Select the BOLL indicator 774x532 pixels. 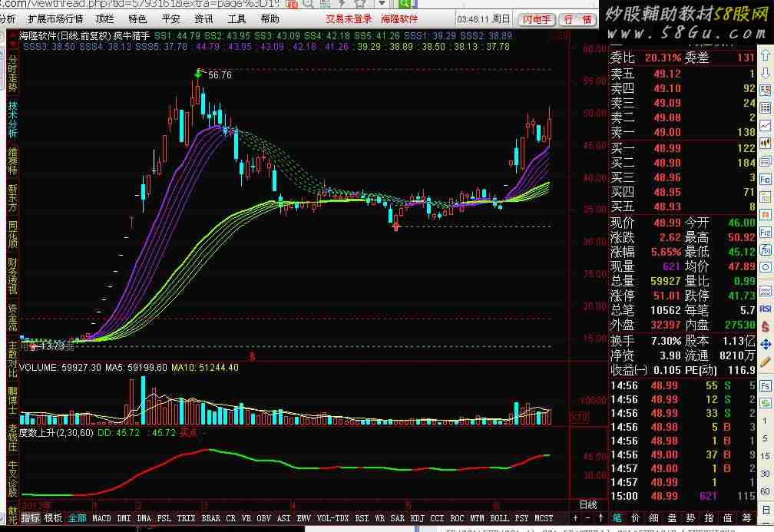click(500, 518)
